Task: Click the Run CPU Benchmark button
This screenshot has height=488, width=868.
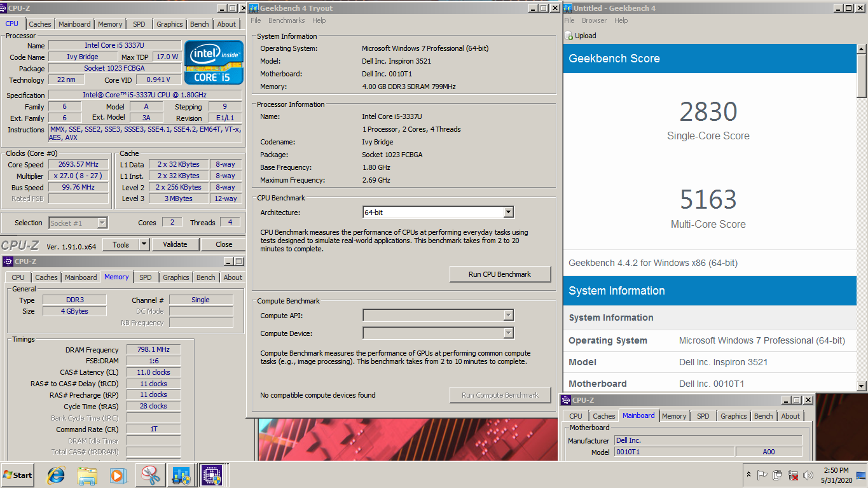Action: tap(500, 274)
